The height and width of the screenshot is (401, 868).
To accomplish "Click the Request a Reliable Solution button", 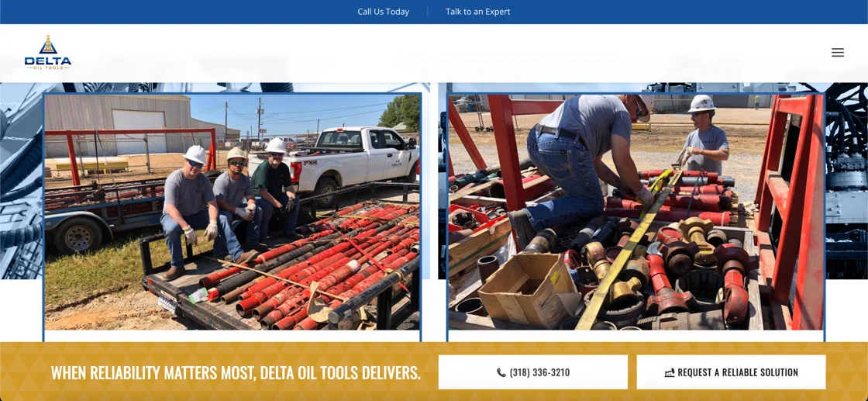I will (731, 372).
